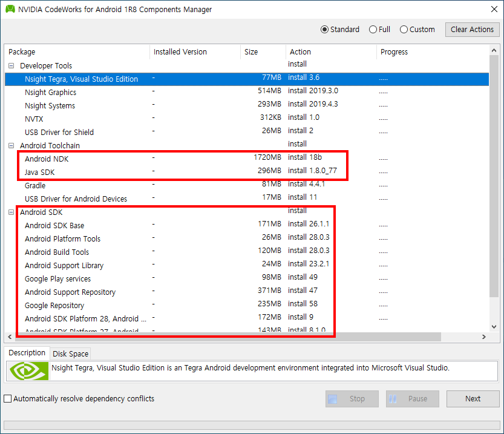Click the bottom overall progress bar
Viewport: 504px width, 434px height.
[x=252, y=425]
